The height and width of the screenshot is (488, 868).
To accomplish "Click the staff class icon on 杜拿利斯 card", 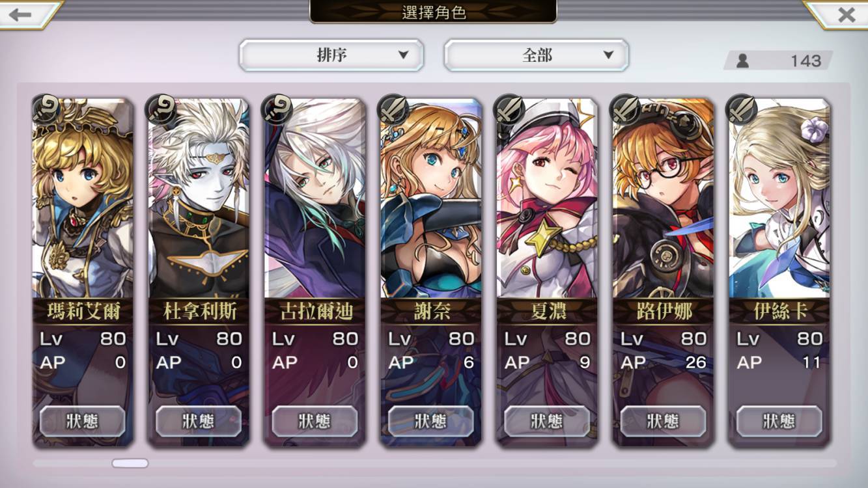I will (161, 109).
